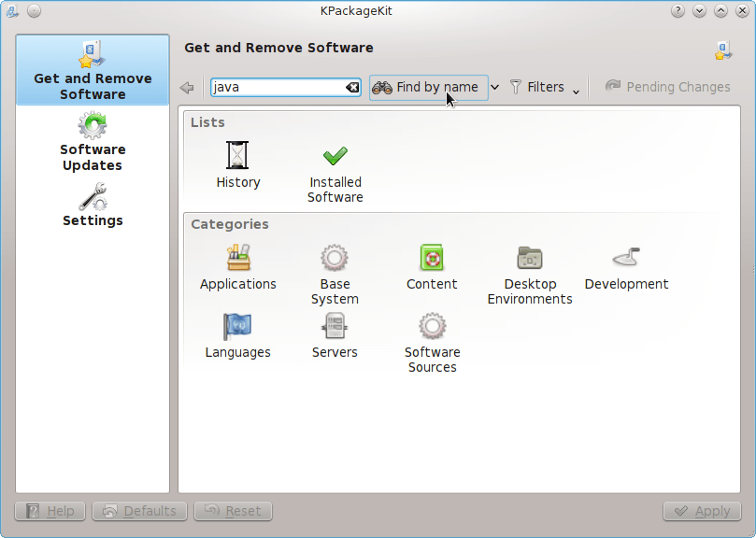Screen dimensions: 756x538
Task: Open the Languages category
Action: click(x=237, y=335)
